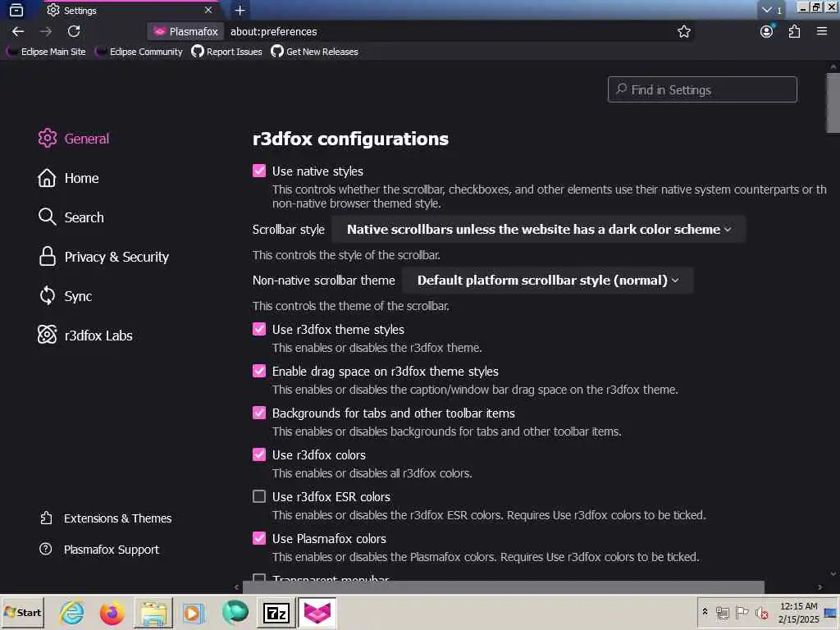Launch Internet Explorer from taskbar
This screenshot has width=840, height=630.
[x=72, y=612]
